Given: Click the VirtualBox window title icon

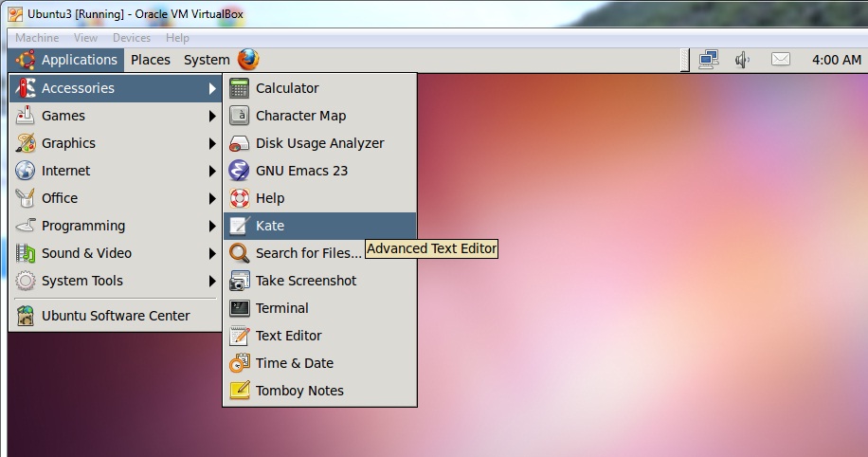Looking at the screenshot, I should tap(15, 14).
